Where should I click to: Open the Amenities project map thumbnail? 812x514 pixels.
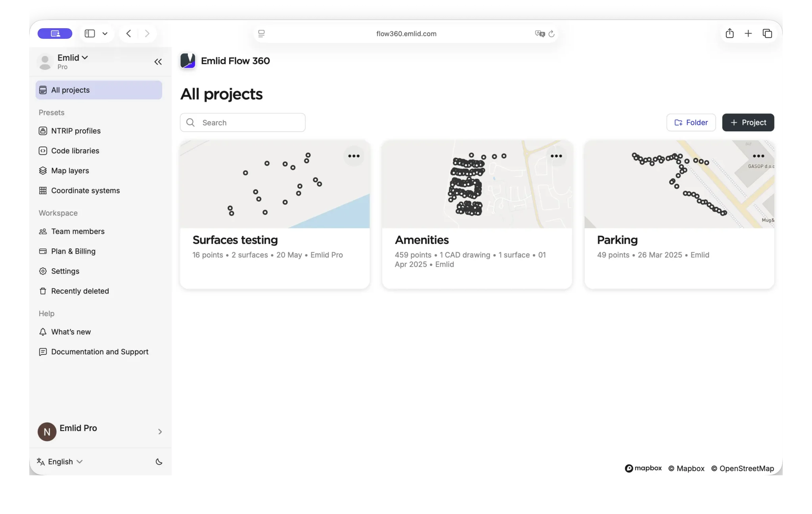477,184
